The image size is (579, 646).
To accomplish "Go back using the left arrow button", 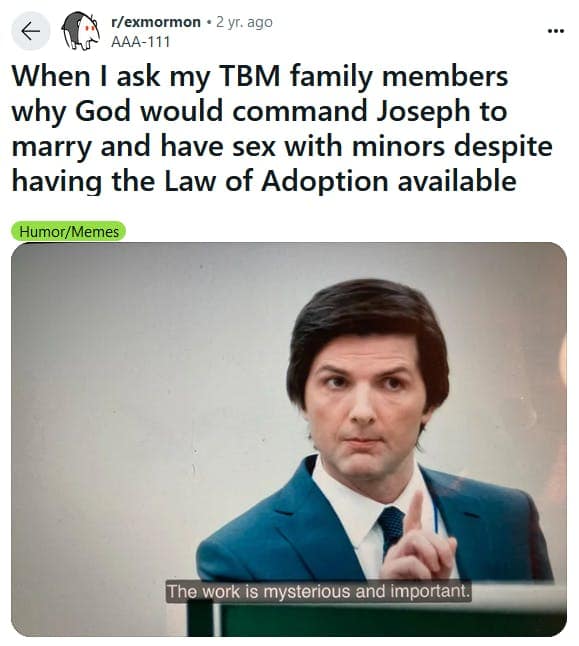I will pos(30,31).
